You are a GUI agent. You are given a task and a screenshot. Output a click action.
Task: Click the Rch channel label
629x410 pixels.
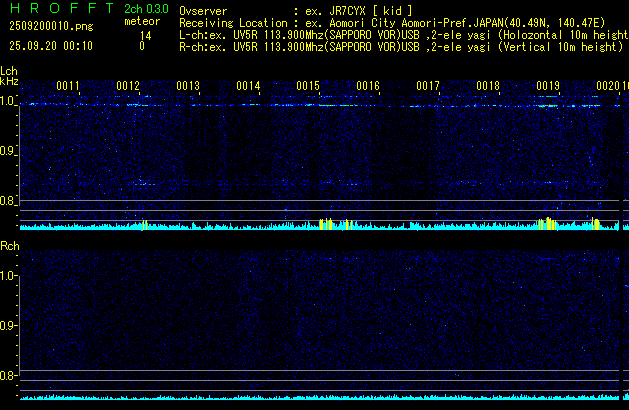pyautogui.click(x=9, y=245)
